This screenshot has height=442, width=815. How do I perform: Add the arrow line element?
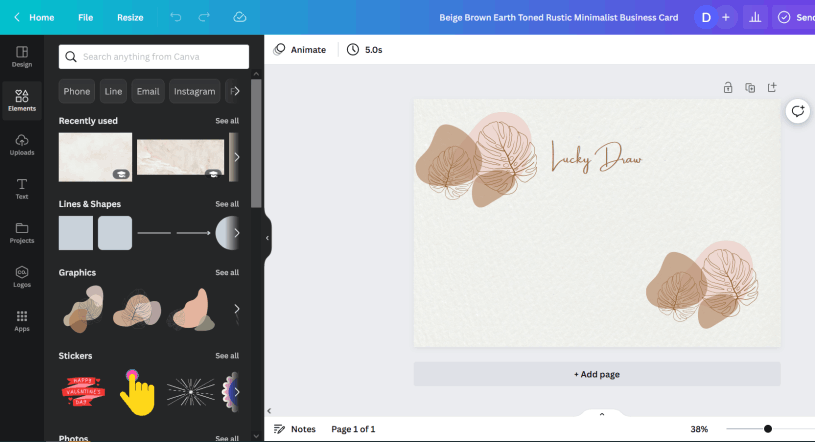[193, 233]
